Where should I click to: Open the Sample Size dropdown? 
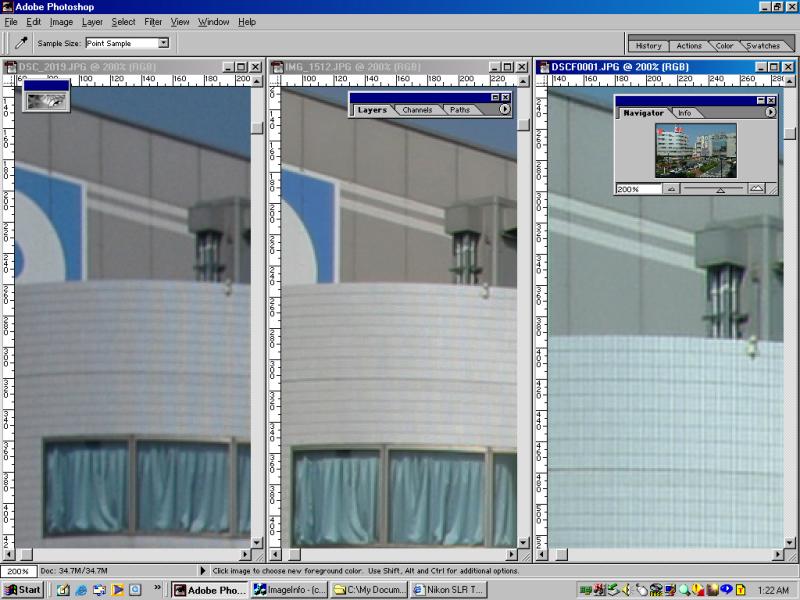pos(163,43)
